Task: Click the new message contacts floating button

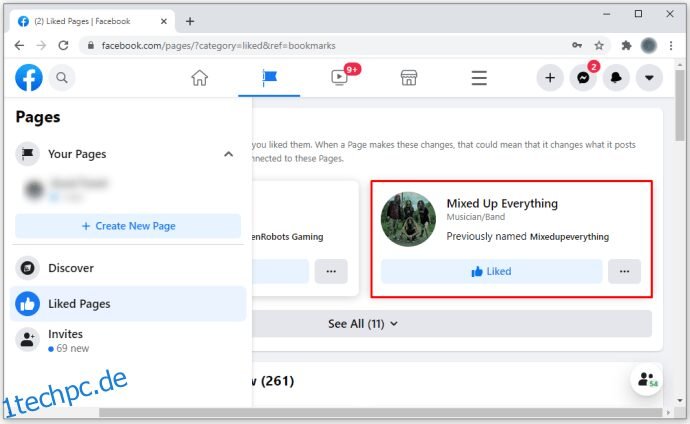Action: click(x=646, y=379)
